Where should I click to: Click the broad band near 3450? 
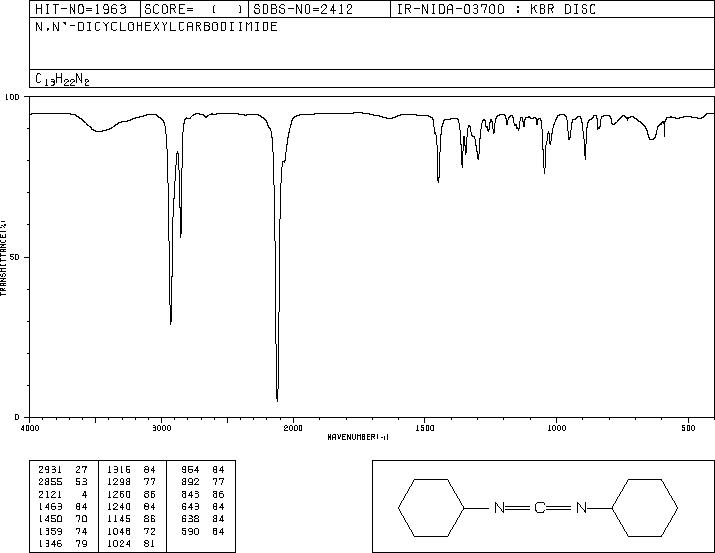[99, 131]
